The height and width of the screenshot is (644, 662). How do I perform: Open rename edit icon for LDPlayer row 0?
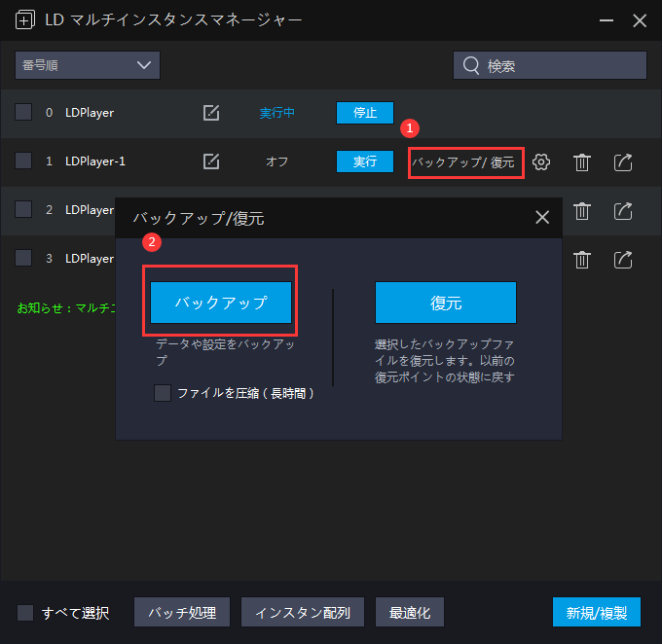pyautogui.click(x=211, y=113)
